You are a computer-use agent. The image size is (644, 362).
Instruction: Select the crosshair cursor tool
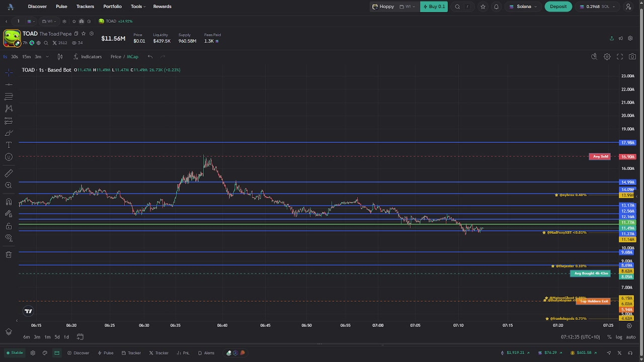click(9, 72)
